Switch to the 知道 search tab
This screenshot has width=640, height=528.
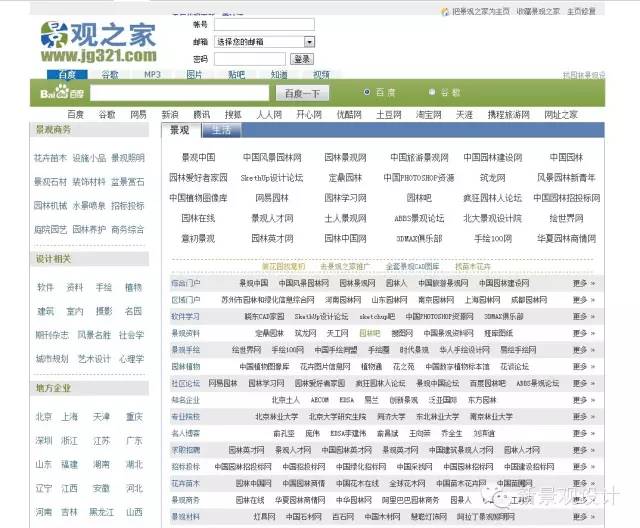click(x=279, y=75)
